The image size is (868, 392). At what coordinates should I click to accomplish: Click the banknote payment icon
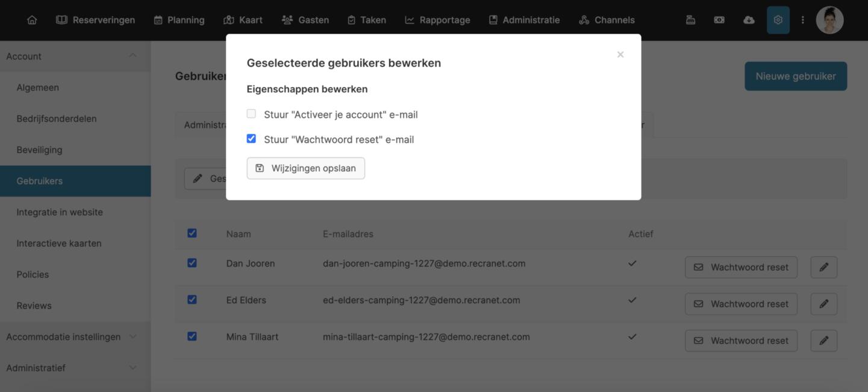(719, 20)
